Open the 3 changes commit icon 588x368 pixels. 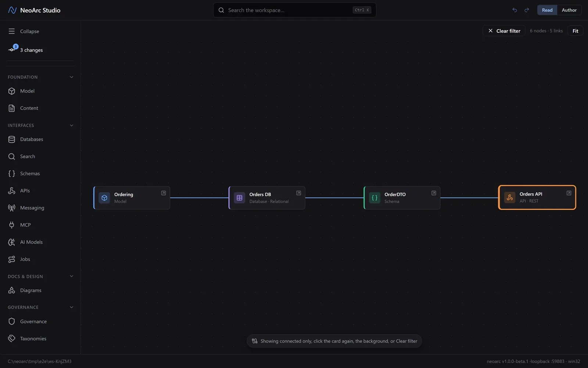(12, 50)
